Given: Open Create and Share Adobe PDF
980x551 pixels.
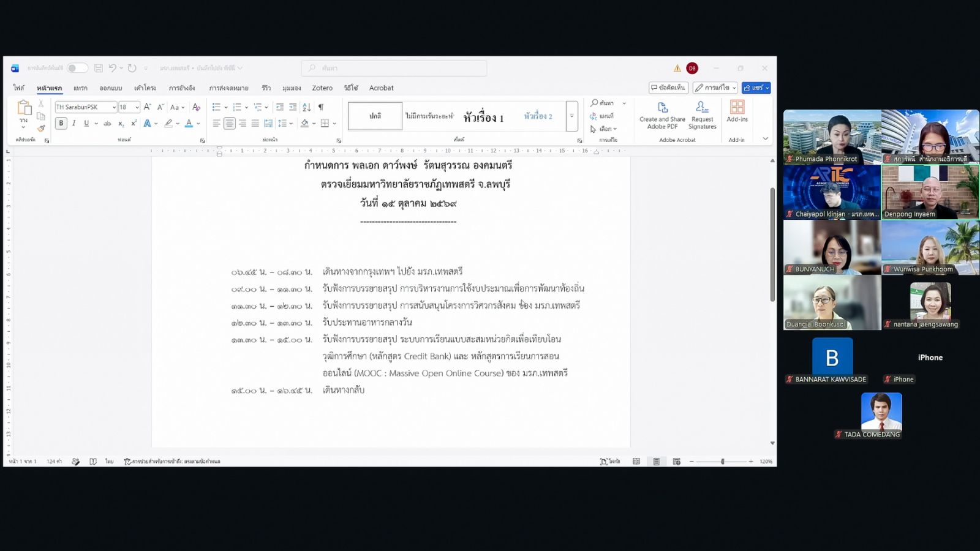Looking at the screenshot, I should pos(662,115).
